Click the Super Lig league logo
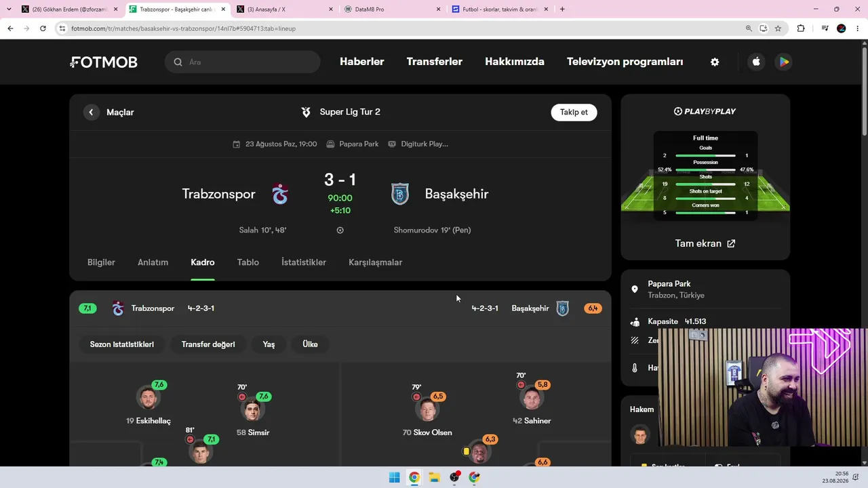Screen dimensions: 868x488 click(307, 112)
